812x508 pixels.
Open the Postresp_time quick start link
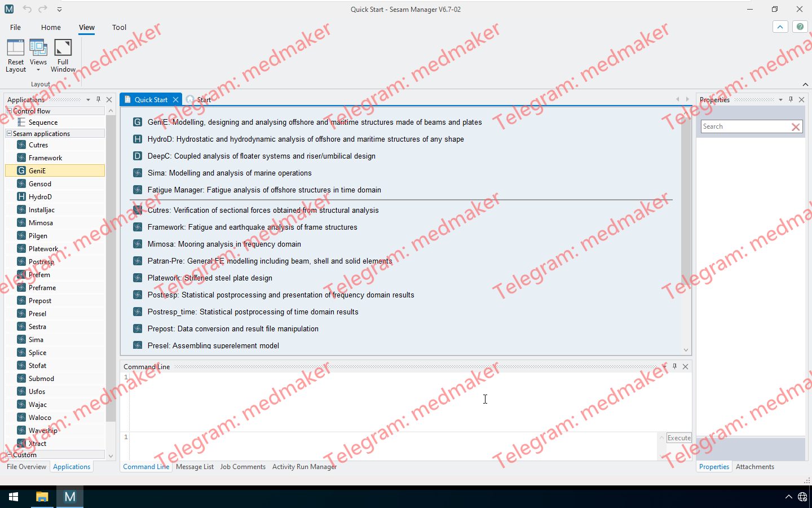tap(253, 312)
